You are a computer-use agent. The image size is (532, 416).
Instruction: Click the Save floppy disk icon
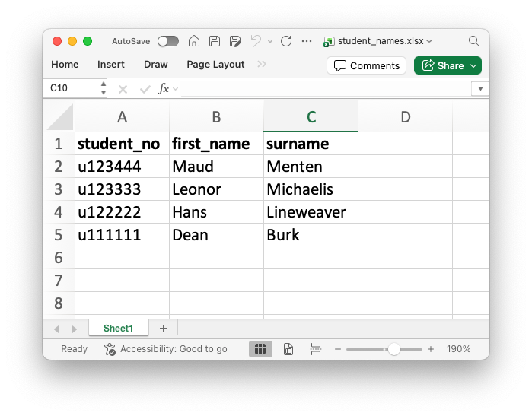[215, 41]
